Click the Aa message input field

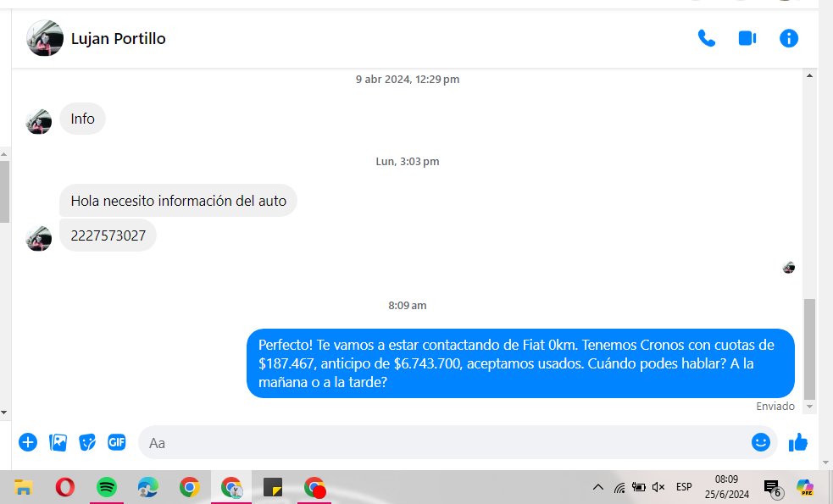click(441, 442)
